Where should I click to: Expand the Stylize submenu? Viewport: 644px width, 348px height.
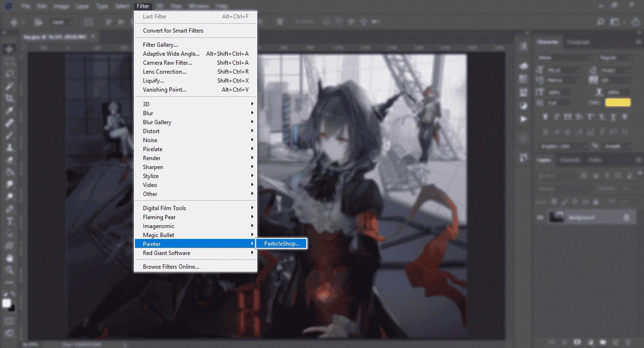click(x=196, y=176)
